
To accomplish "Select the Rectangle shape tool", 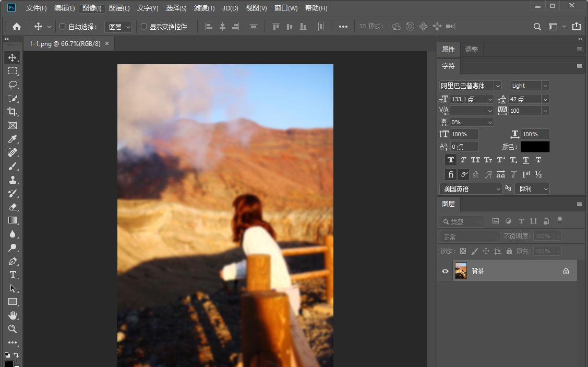I will click(x=13, y=302).
